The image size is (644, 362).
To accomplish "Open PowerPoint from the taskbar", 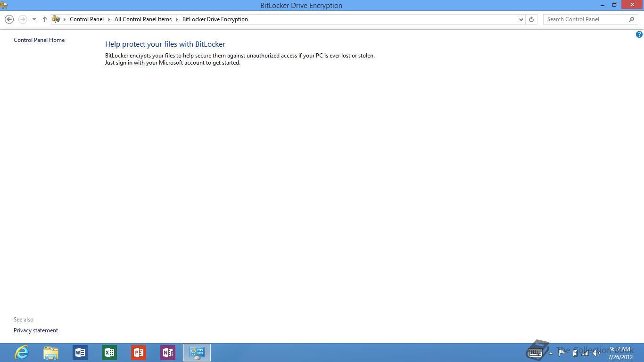I will point(139,353).
